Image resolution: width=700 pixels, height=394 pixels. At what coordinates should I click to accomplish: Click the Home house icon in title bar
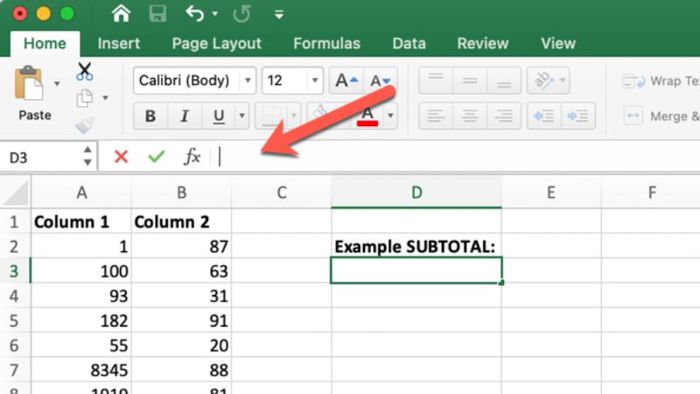pos(121,14)
